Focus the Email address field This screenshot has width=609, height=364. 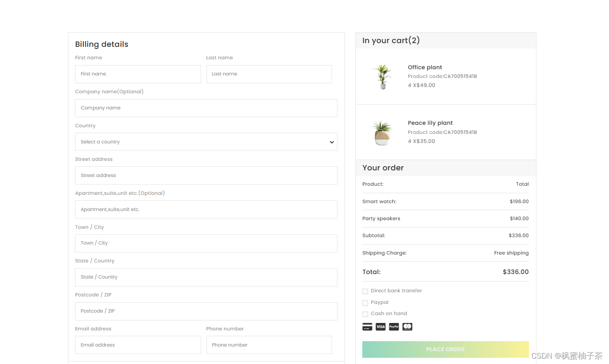pos(138,345)
